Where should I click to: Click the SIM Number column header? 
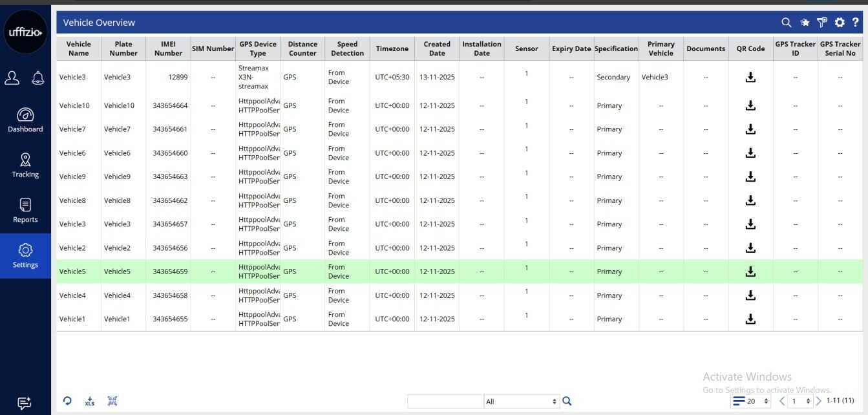tap(213, 48)
